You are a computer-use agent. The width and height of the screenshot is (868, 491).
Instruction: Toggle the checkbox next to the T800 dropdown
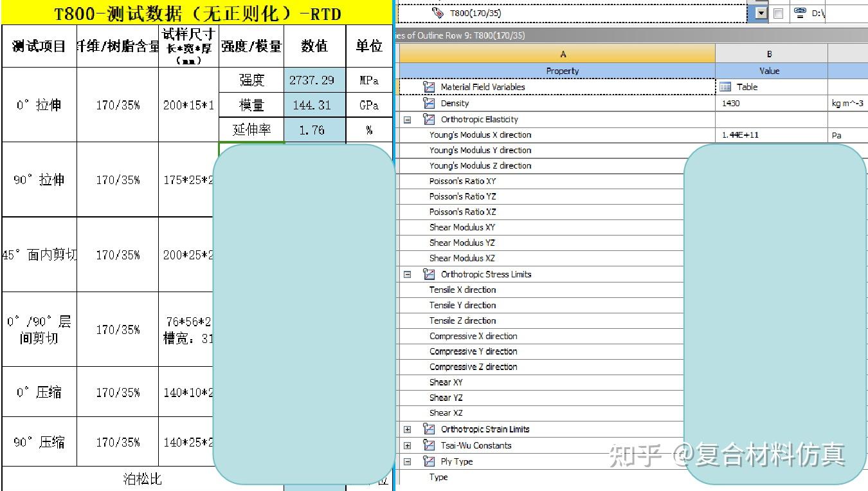778,12
